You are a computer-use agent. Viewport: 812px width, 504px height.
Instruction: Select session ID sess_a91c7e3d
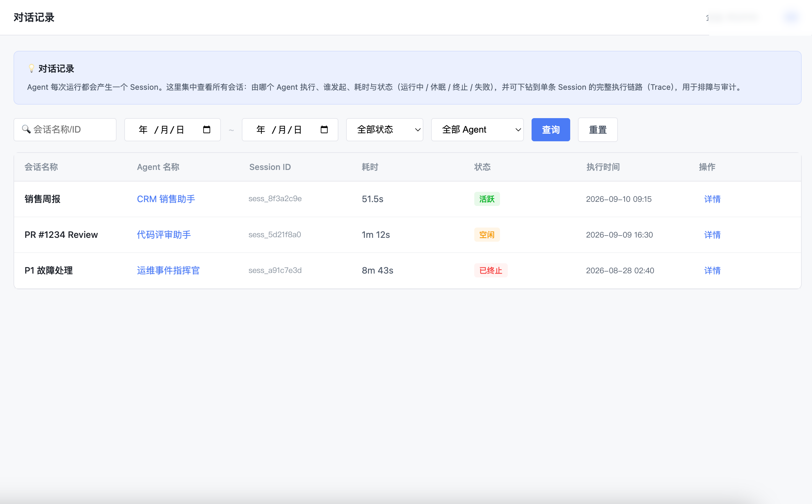pyautogui.click(x=275, y=270)
